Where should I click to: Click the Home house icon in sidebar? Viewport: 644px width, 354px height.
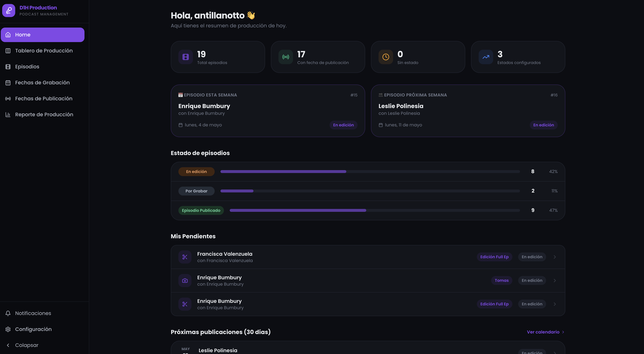coord(8,35)
